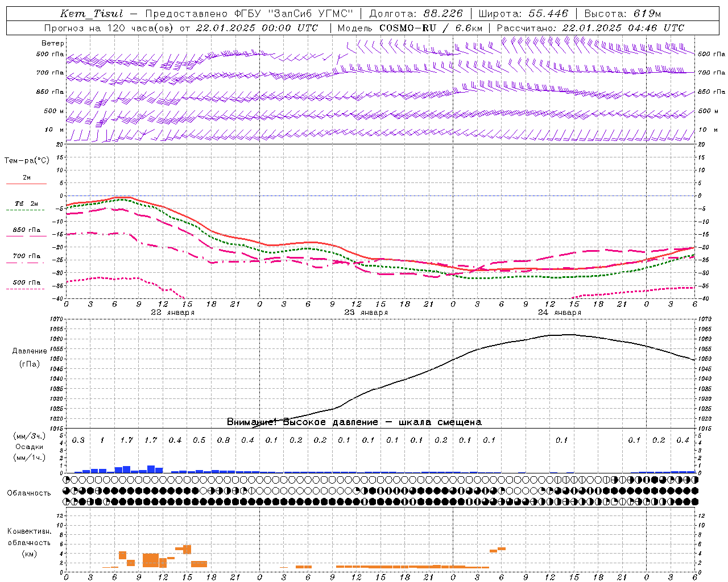Select the provider text ФГБУ "ЗапСиб УГМС"
728x582 pixels.
tap(293, 14)
